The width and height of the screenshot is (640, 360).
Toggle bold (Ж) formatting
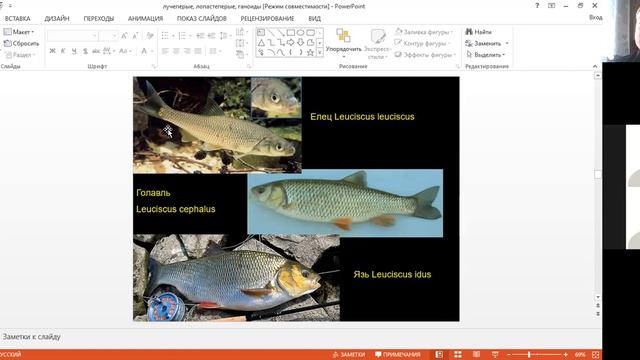pos(52,51)
